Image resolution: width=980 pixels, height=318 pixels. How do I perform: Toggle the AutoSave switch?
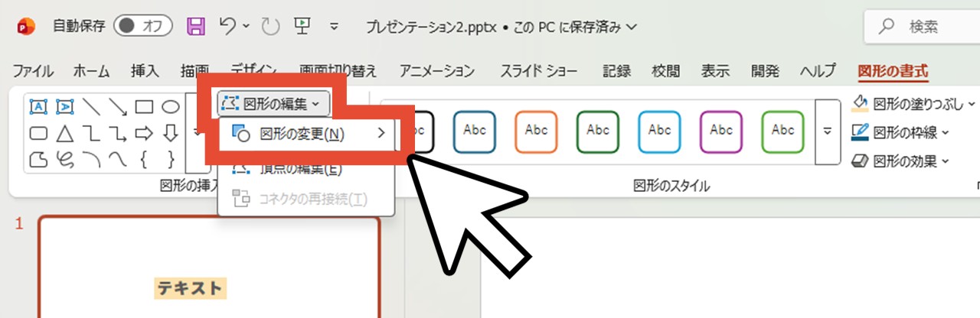click(142, 27)
